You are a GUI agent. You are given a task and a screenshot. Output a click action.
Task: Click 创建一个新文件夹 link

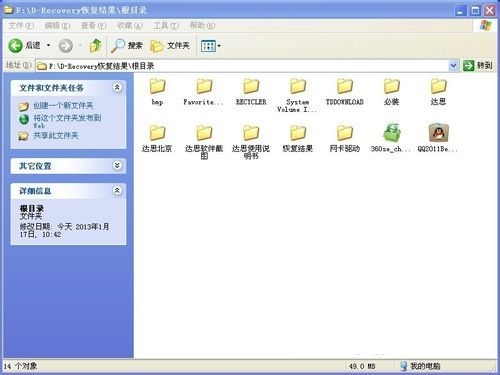tap(63, 106)
